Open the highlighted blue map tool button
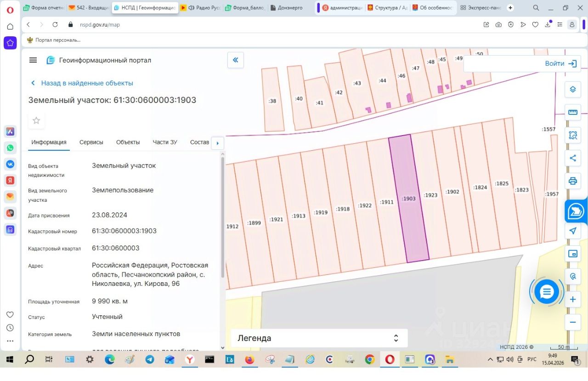 pos(576,211)
